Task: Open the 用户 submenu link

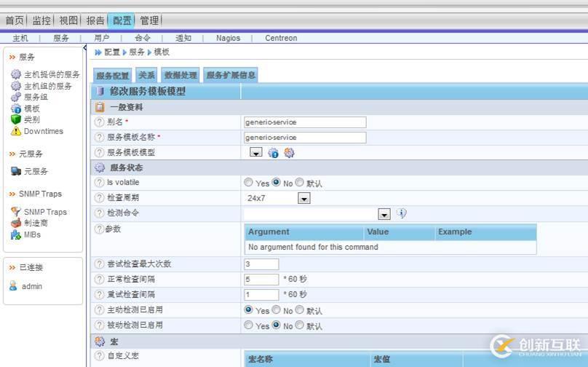Action: point(102,38)
